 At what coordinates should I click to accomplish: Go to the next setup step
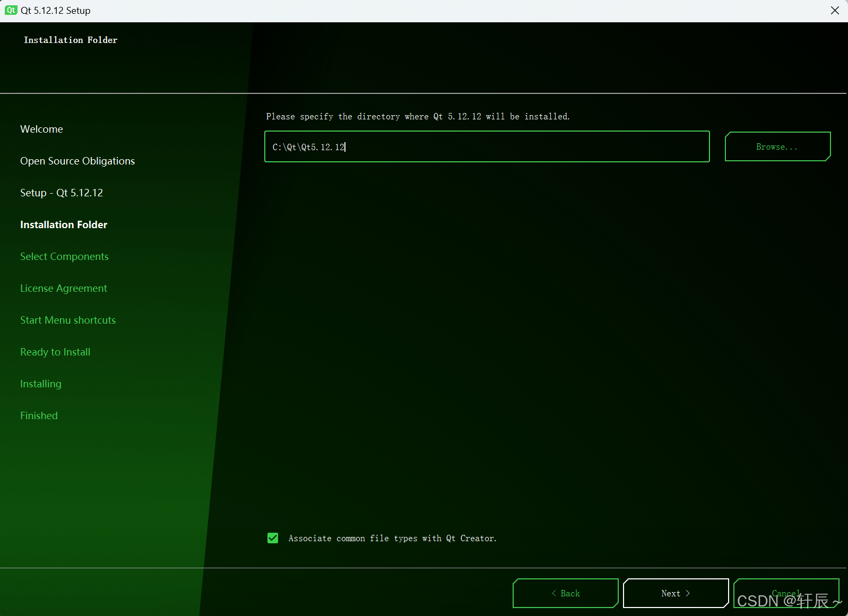pyautogui.click(x=676, y=593)
